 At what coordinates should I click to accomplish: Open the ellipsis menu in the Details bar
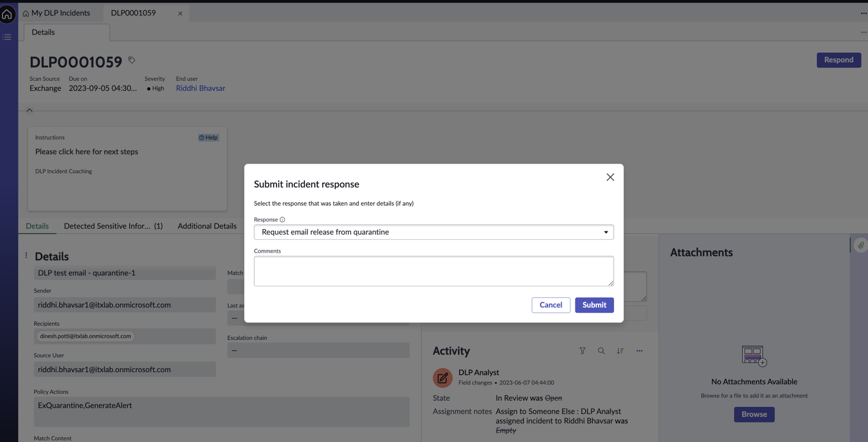click(x=863, y=32)
